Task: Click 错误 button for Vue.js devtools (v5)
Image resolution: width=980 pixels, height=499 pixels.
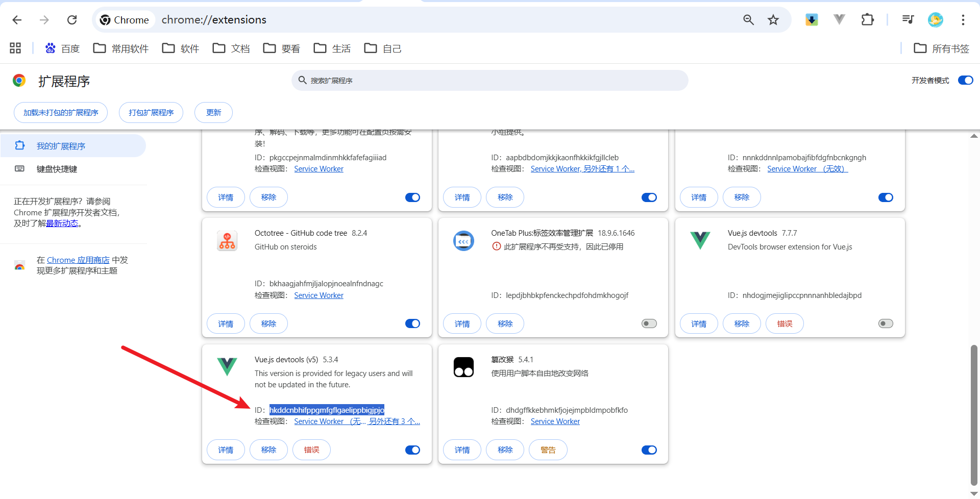Action: tap(311, 450)
